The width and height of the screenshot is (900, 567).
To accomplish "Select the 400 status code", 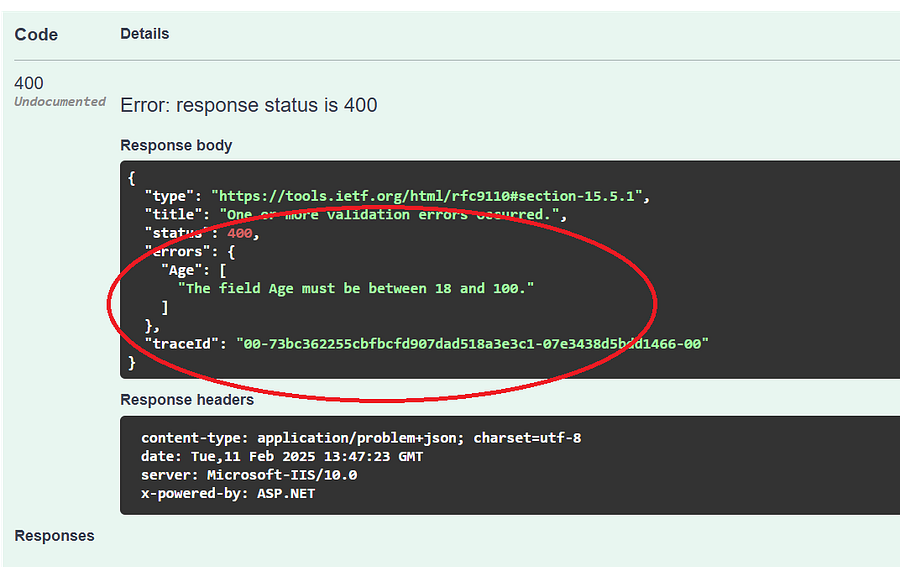I will coord(29,83).
